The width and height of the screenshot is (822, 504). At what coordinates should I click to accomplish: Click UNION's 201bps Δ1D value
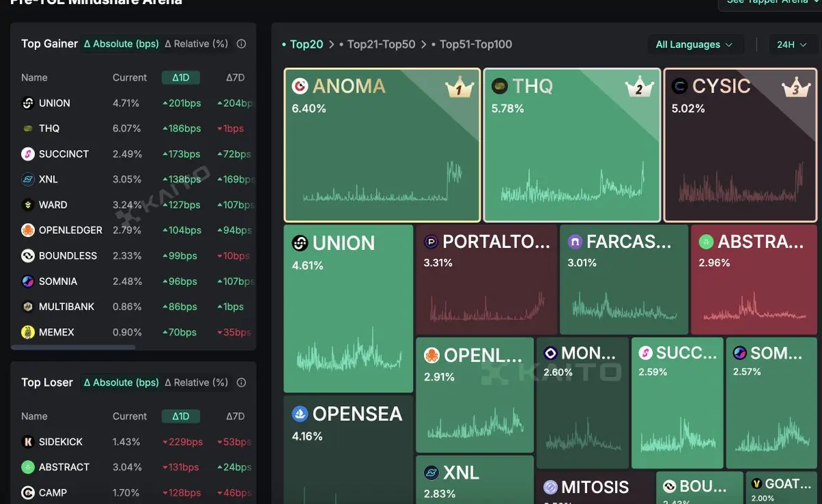click(182, 103)
